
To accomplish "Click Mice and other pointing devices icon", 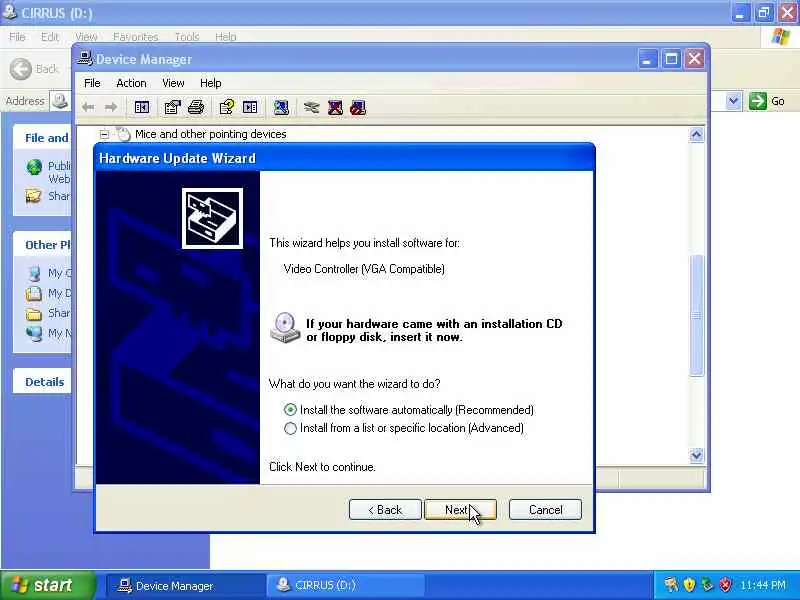I will point(123,134).
